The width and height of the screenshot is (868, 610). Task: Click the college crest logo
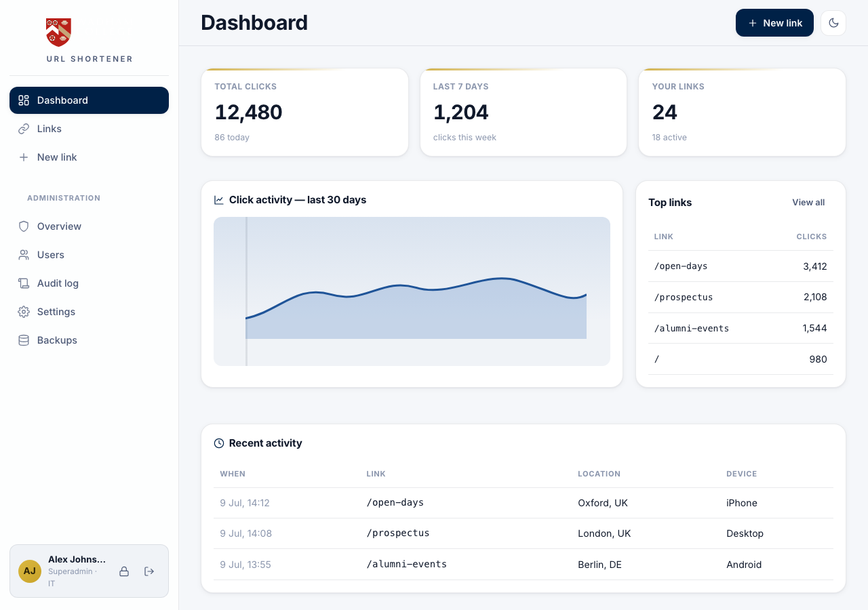pos(59,32)
